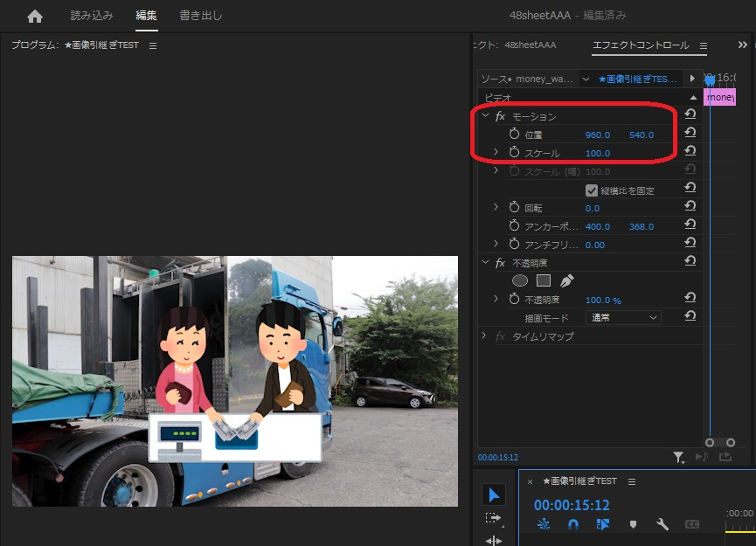756x546 pixels.
Task: Go to the Home screen icon
Action: point(35,17)
